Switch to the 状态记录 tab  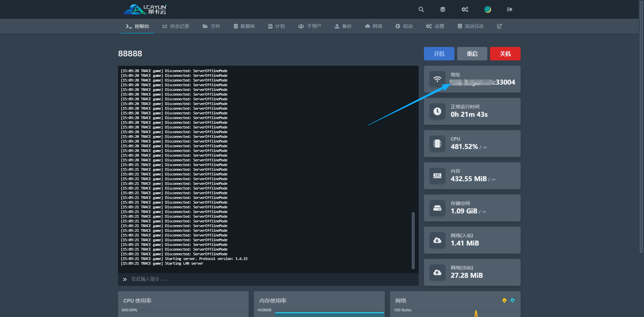176,26
